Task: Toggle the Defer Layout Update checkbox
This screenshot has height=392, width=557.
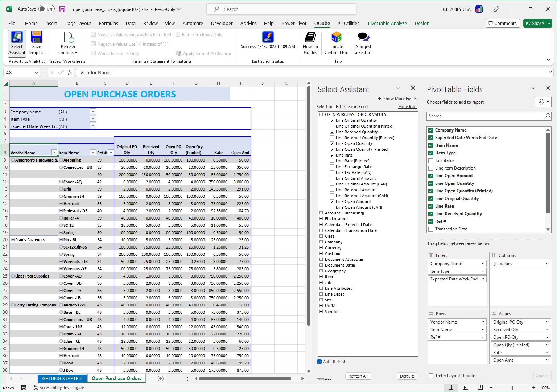Action: coord(430,376)
